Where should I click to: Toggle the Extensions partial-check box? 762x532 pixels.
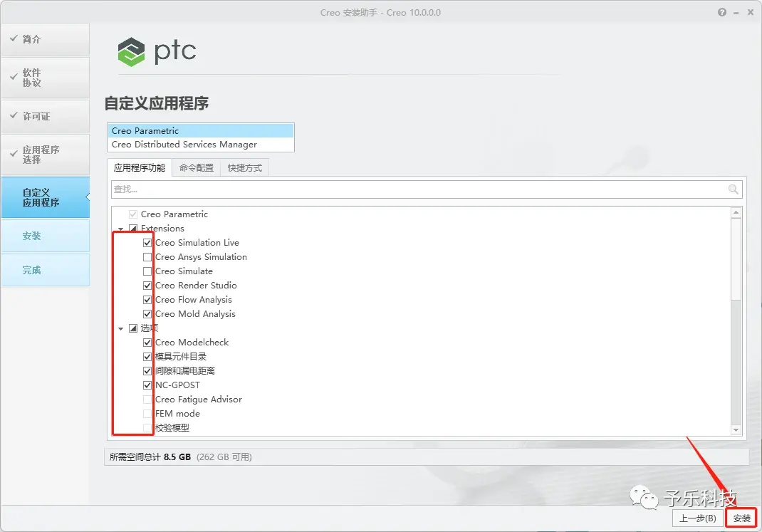pos(133,229)
